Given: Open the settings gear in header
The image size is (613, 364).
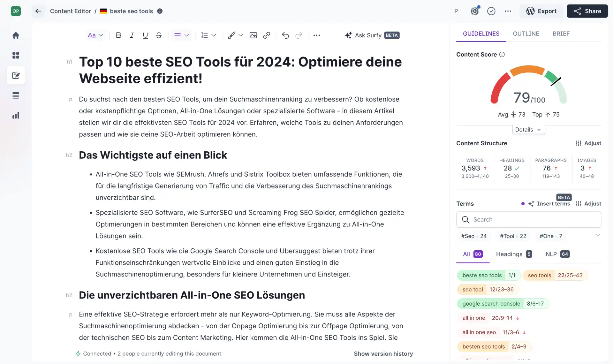Looking at the screenshot, I should click(475, 11).
